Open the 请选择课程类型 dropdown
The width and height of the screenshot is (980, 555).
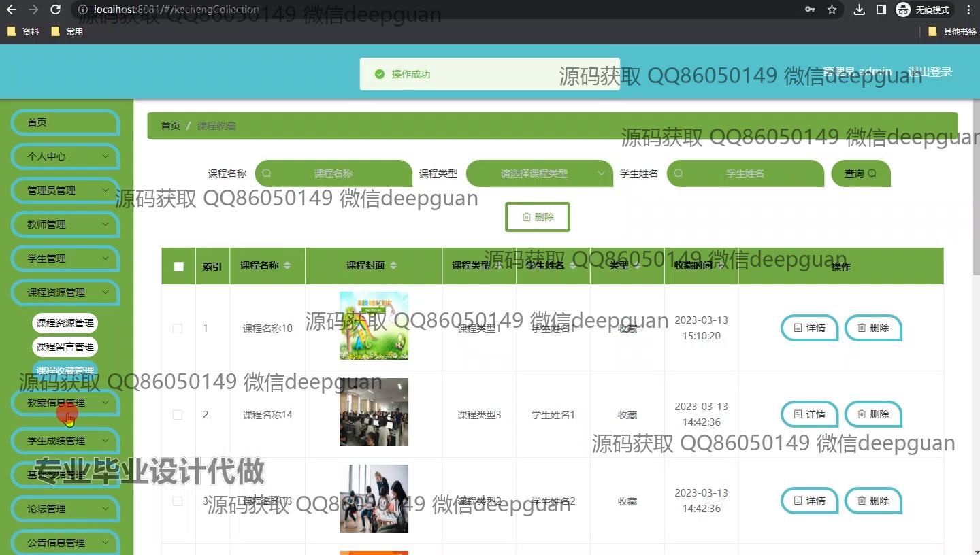tap(539, 173)
